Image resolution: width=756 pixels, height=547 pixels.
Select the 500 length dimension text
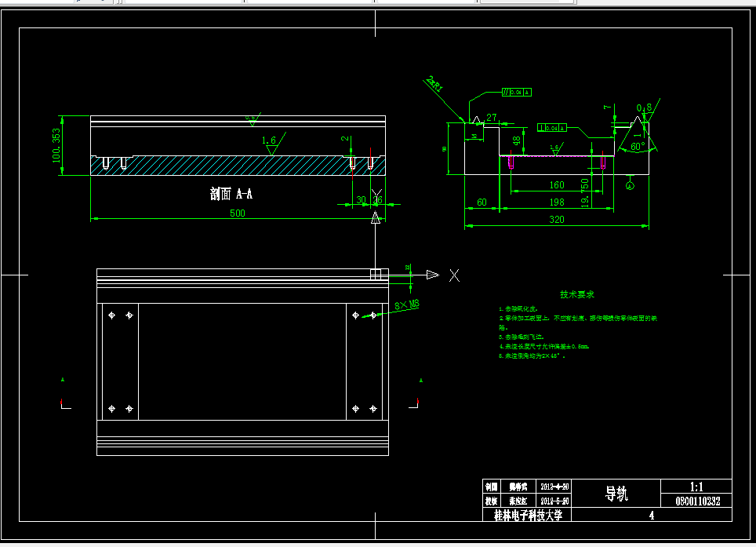(237, 213)
